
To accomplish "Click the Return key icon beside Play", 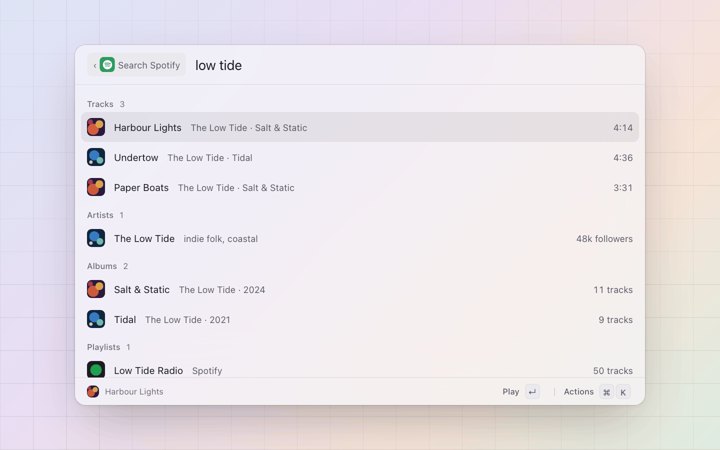I will coord(532,392).
